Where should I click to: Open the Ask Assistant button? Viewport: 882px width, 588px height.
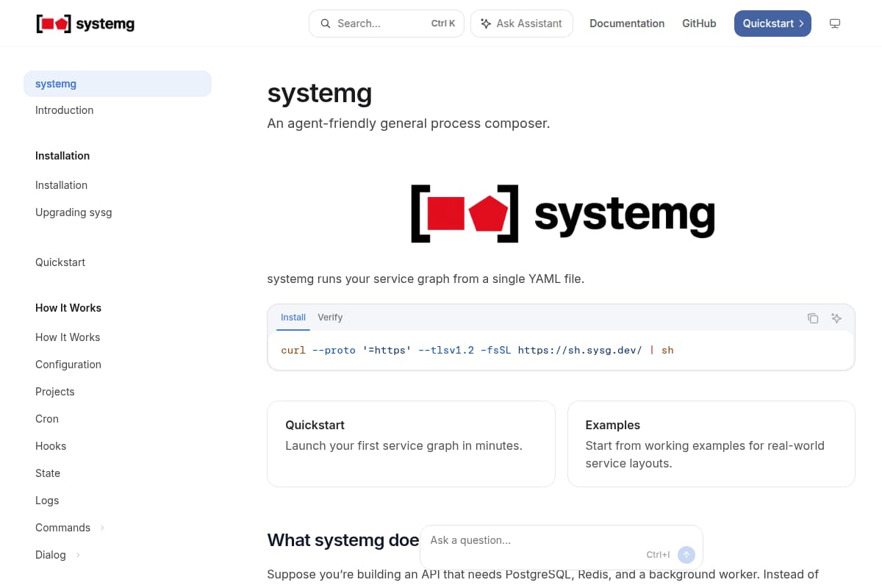[522, 24]
